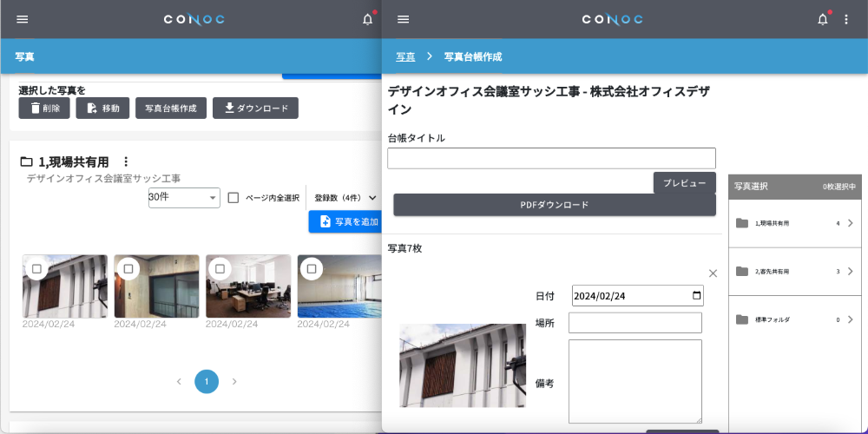Remove the first photo entry with X
Viewport: 868px width, 434px height.
pos(713,273)
